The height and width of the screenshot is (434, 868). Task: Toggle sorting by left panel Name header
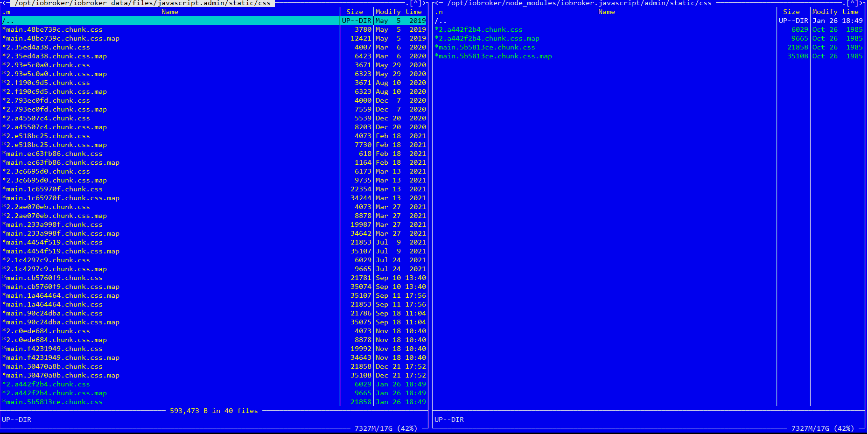click(169, 12)
